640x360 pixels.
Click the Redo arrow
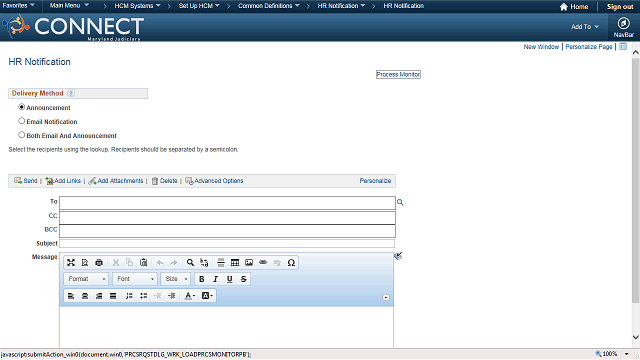tap(174, 262)
